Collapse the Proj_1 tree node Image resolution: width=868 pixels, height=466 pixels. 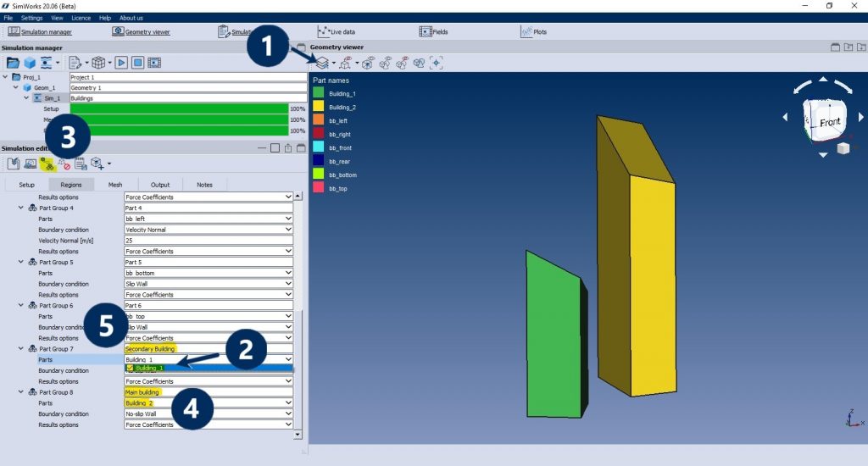(x=6, y=77)
